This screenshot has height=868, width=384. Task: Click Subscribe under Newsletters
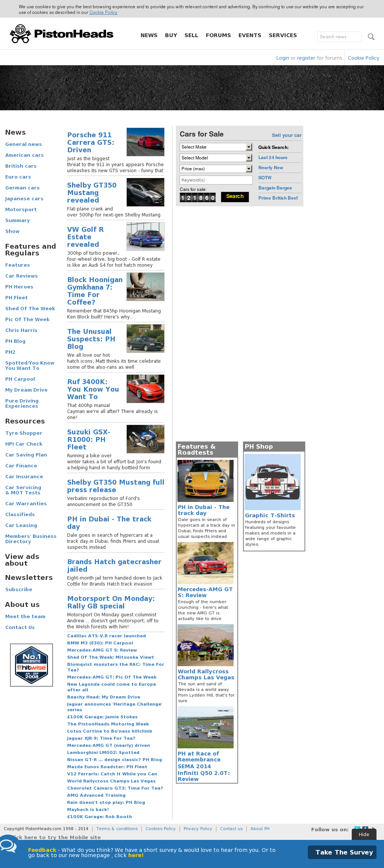[x=19, y=590]
